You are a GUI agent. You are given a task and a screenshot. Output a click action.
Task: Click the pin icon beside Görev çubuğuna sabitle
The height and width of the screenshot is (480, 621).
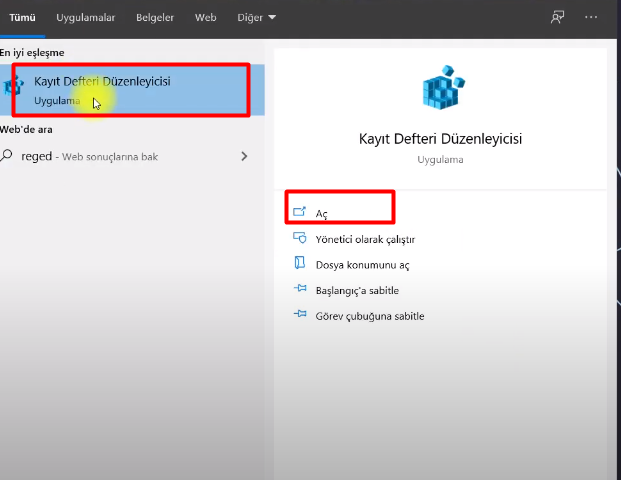click(300, 314)
